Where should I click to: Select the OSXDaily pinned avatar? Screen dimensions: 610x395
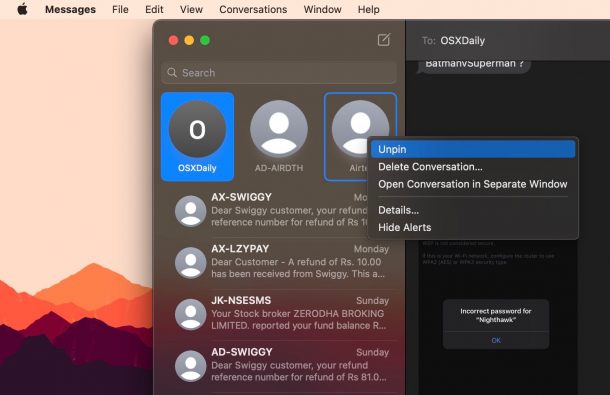(197, 129)
